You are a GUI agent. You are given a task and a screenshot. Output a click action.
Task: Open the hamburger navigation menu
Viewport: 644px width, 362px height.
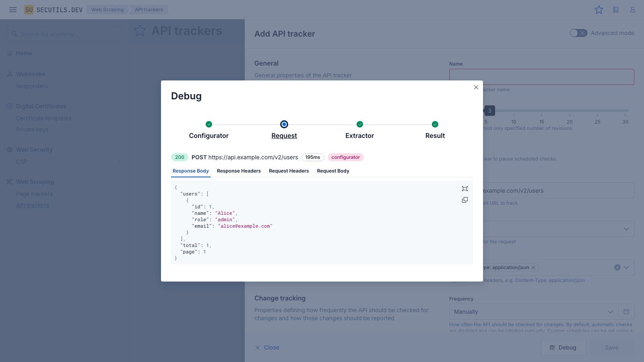13,10
